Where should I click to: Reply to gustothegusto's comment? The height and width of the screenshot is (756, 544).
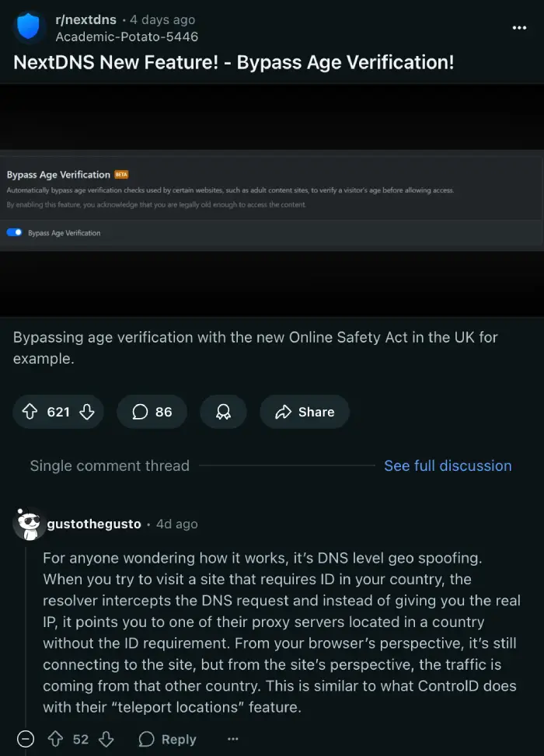point(167,739)
